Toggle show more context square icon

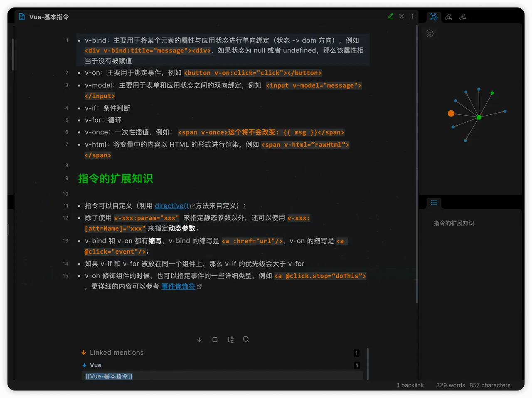pos(215,340)
